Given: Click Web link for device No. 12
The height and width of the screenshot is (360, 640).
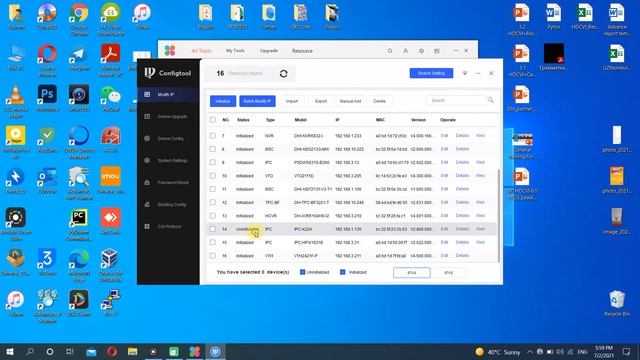Looking at the screenshot, I should [480, 202].
